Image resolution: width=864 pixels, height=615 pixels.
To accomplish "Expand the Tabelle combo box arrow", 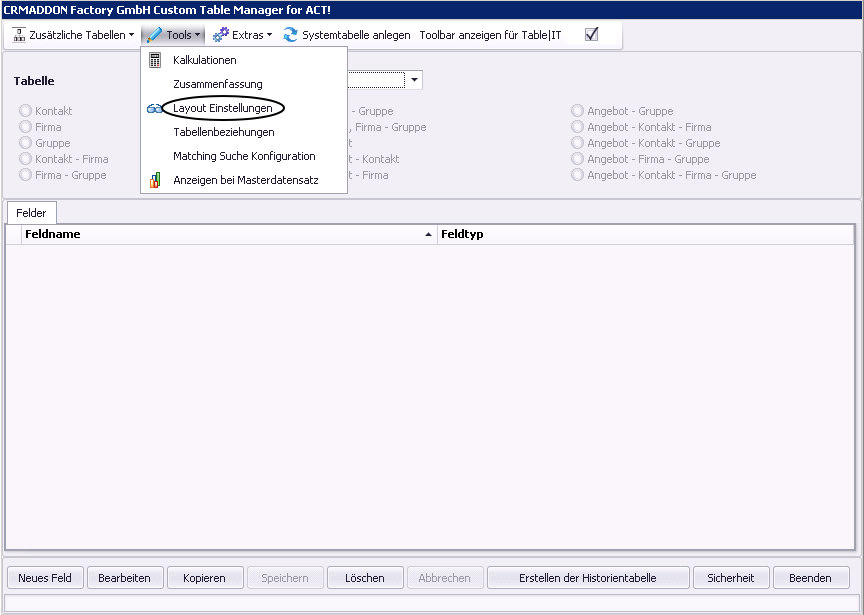I will pyautogui.click(x=414, y=80).
